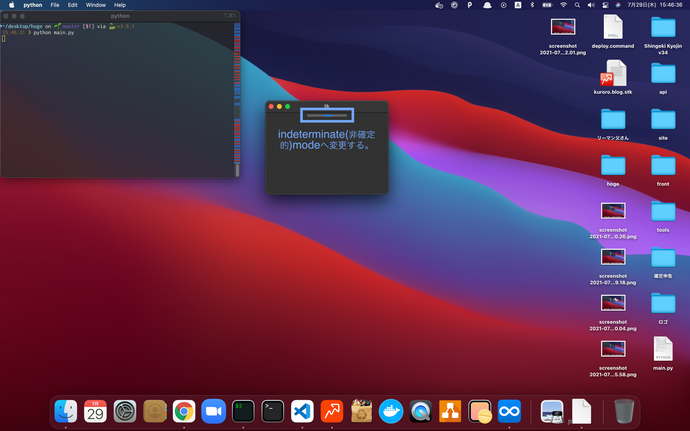This screenshot has height=431, width=690.
Task: Open the blank document icon in the Dock
Action: point(581,411)
